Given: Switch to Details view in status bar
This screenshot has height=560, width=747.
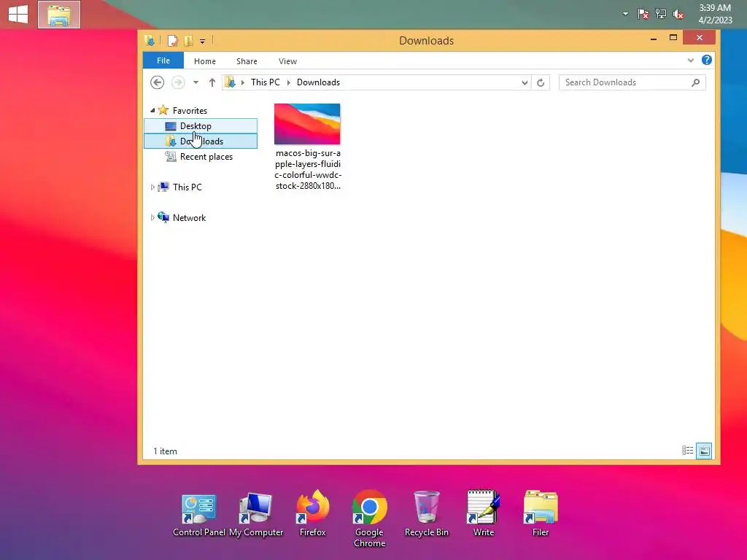Looking at the screenshot, I should (687, 451).
